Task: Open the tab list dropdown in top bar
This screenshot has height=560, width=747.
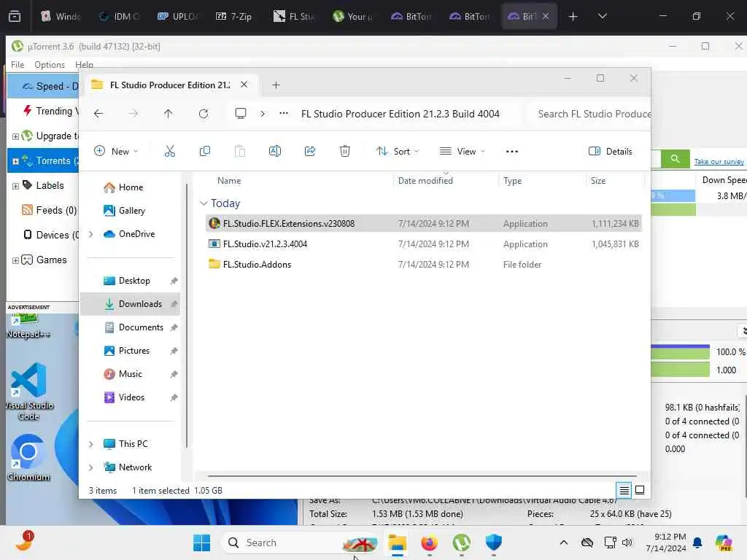Action: (x=602, y=16)
